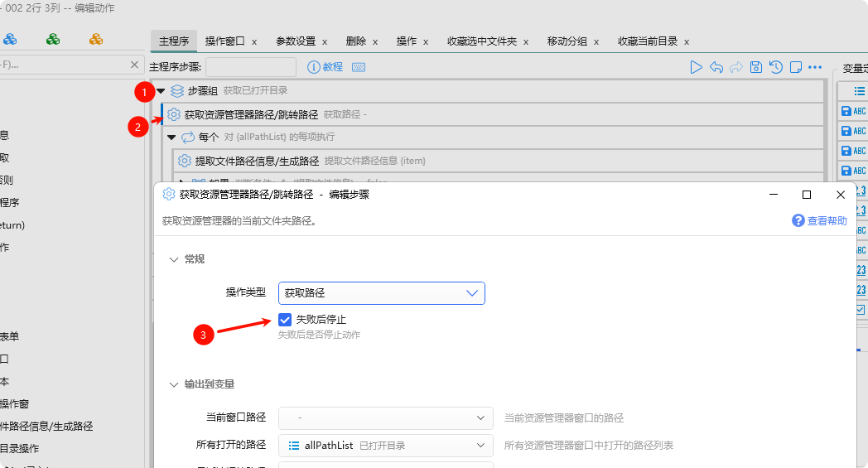Open the 查看帮助 help link

(820, 220)
